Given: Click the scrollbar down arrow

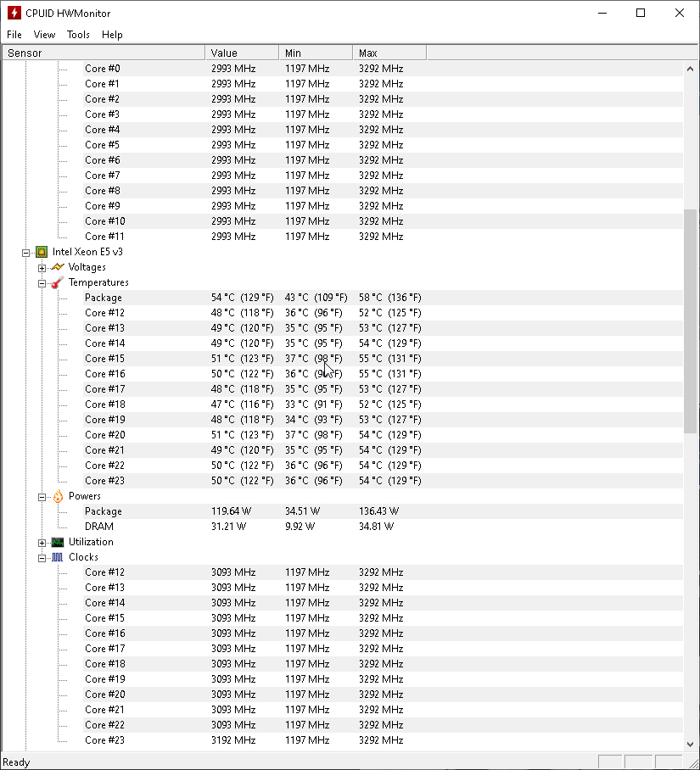Looking at the screenshot, I should click(690, 744).
